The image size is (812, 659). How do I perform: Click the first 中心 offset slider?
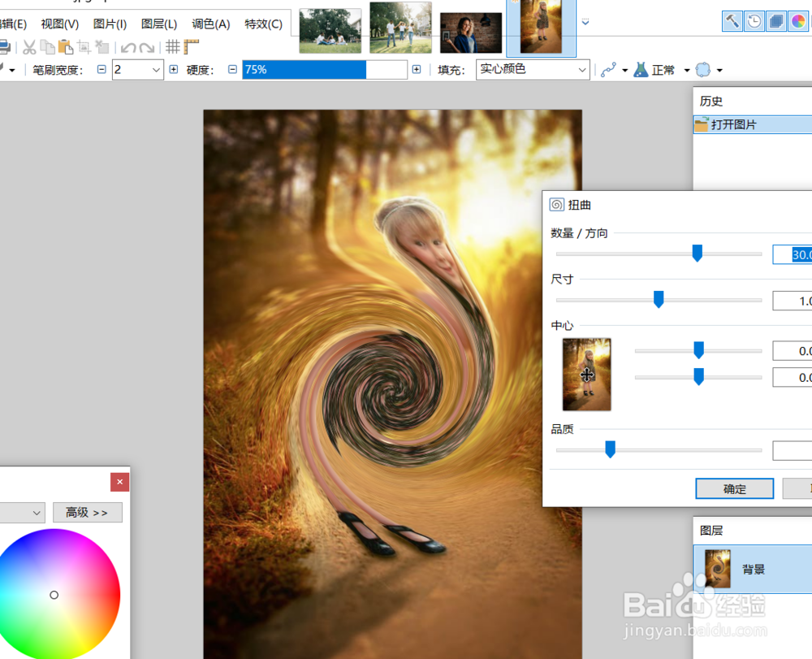(698, 350)
